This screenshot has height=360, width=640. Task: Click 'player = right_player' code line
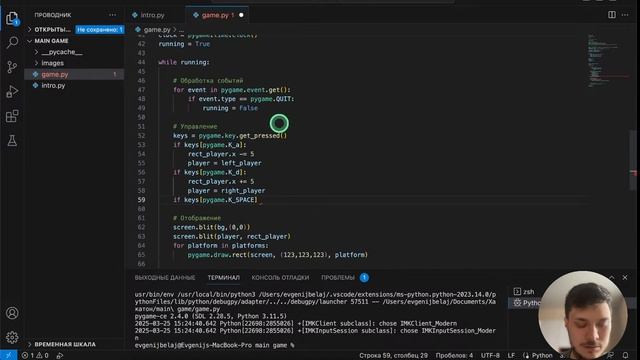pos(226,191)
